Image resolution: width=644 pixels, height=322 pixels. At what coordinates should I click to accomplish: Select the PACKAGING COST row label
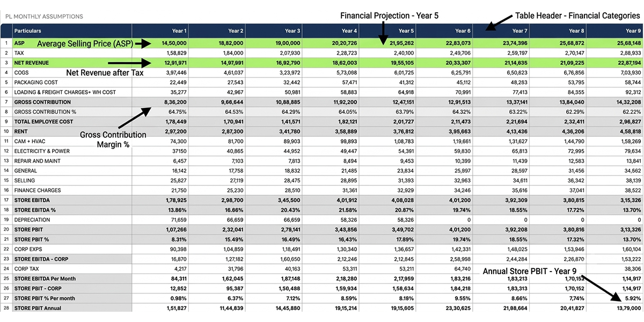36,83
